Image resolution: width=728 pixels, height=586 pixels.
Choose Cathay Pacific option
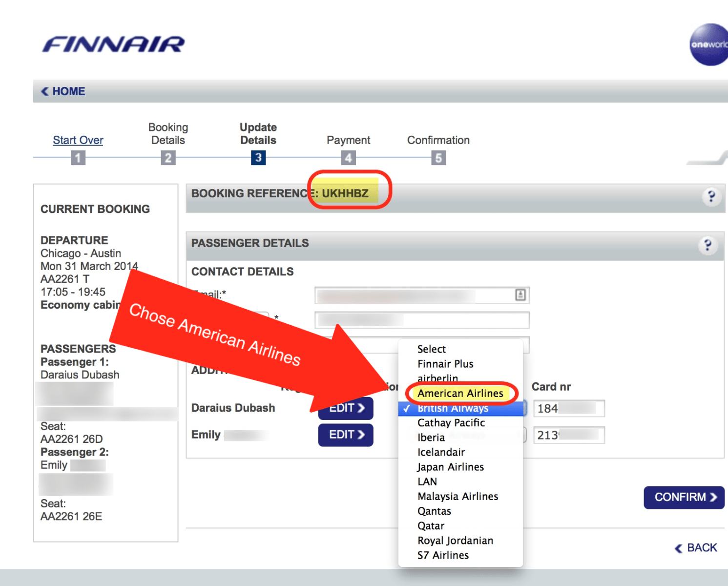(x=460, y=423)
